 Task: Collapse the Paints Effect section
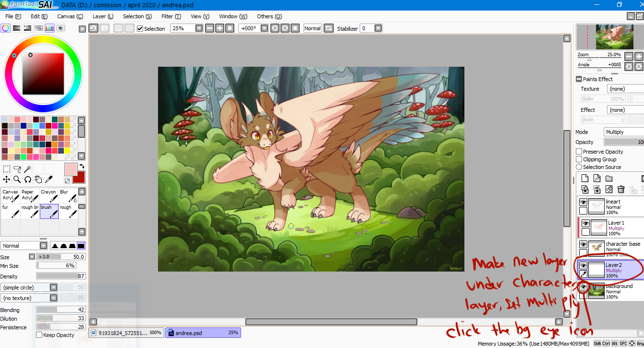(x=579, y=79)
